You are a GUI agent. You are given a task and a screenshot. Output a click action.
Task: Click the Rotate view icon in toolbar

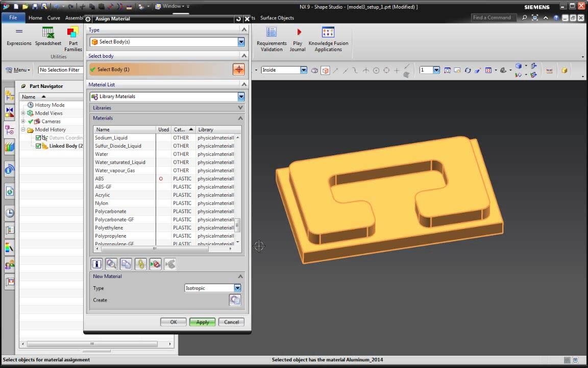point(468,70)
